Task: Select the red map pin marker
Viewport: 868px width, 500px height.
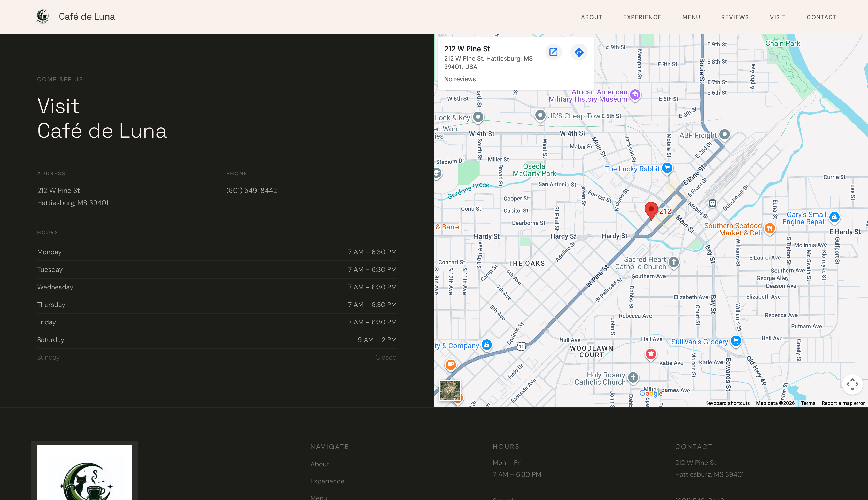Action: pos(651,209)
